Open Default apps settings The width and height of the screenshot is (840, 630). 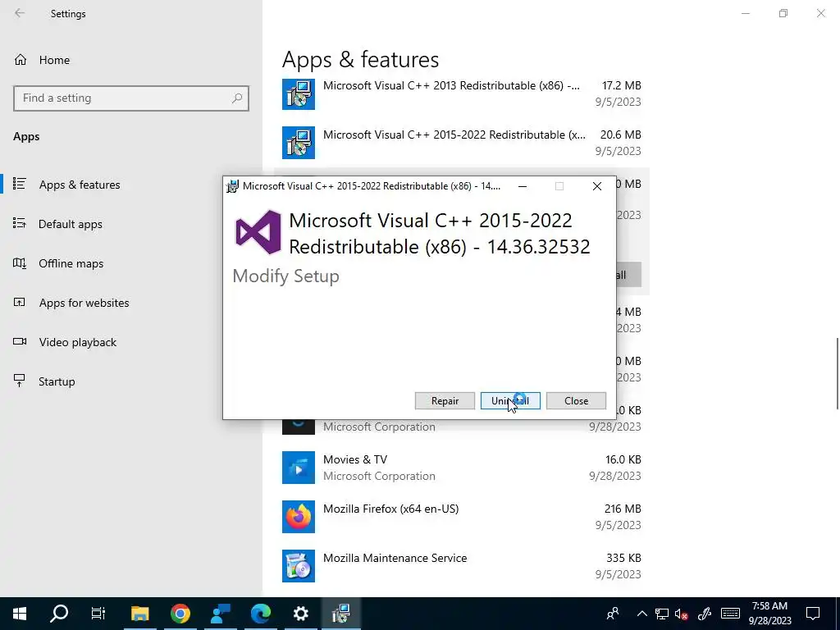(71, 224)
